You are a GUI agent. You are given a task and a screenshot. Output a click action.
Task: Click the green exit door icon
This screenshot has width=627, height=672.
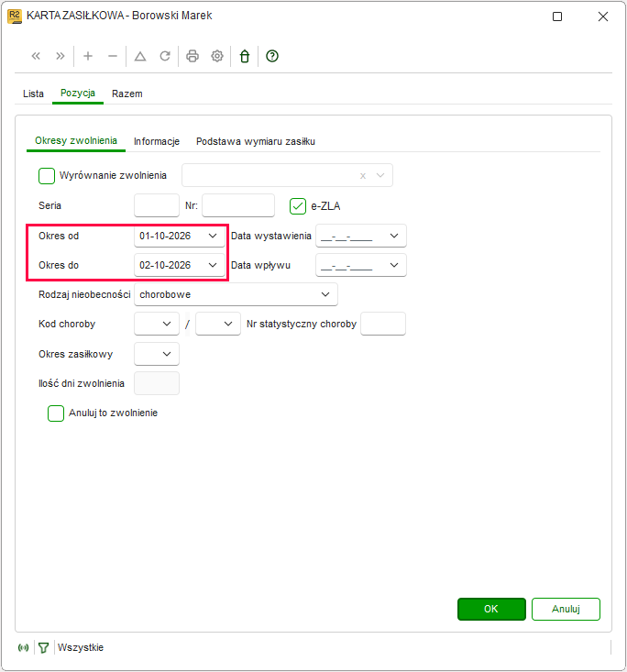click(245, 56)
